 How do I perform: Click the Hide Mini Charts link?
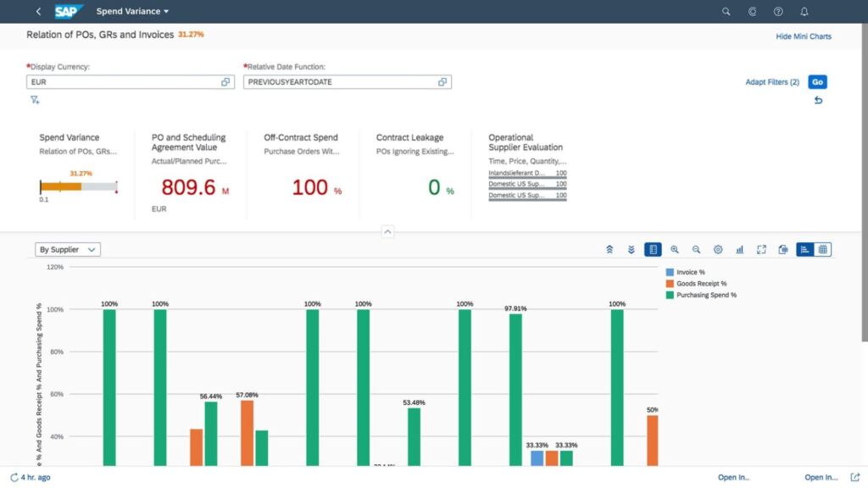click(x=803, y=36)
